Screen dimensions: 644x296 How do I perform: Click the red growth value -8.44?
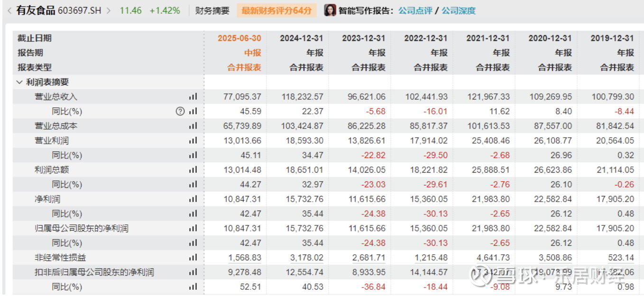click(624, 111)
